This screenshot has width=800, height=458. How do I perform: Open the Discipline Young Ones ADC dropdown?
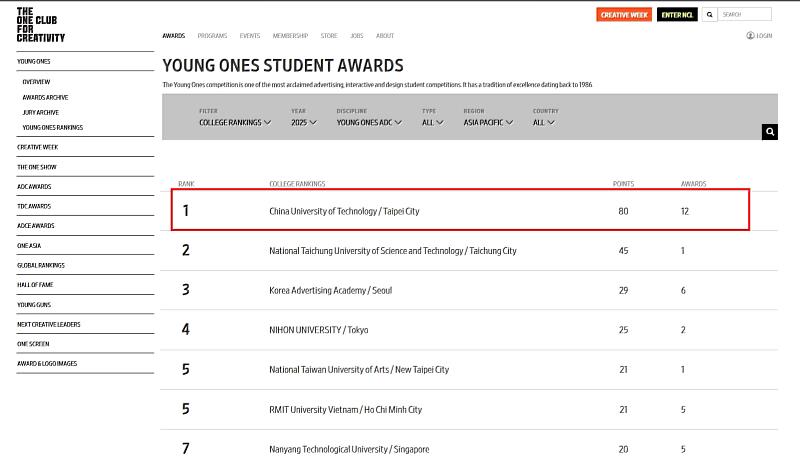click(x=369, y=123)
